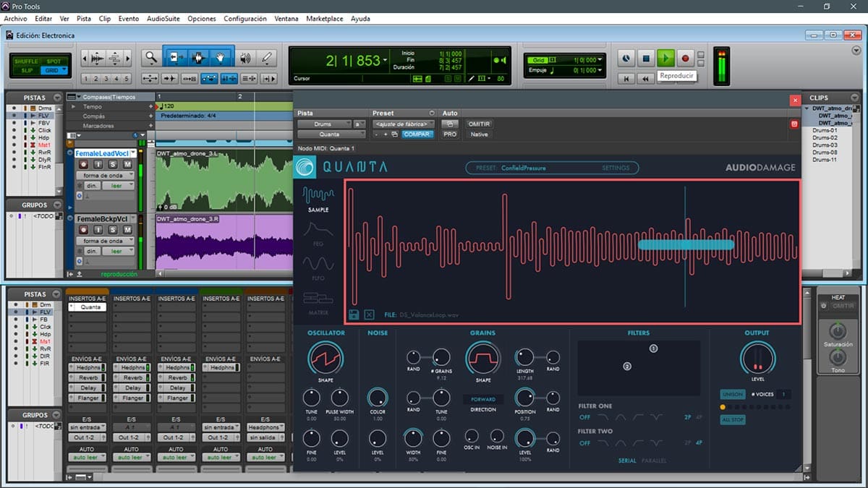Open the plugin automation enable icon under Auto

pos(450,124)
